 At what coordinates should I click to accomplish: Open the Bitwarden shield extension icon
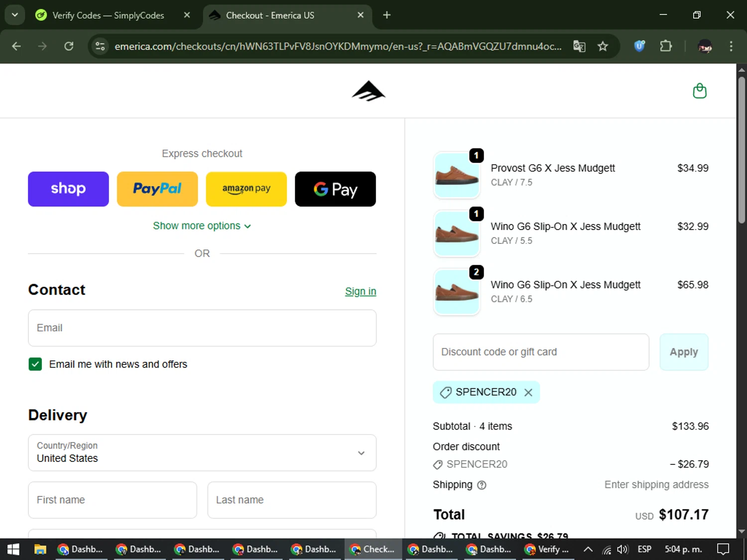click(639, 46)
